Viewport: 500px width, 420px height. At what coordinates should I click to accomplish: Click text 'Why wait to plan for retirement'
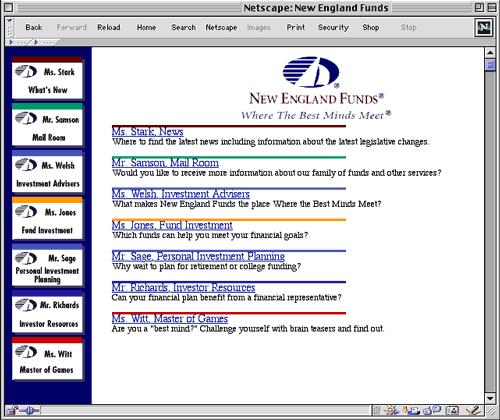coord(170,266)
